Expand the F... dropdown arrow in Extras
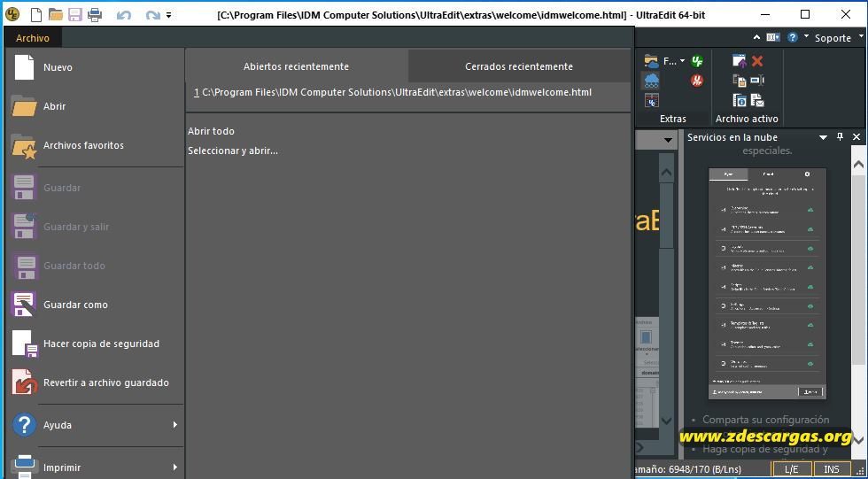Image resolution: width=868 pixels, height=479 pixels. [x=683, y=61]
